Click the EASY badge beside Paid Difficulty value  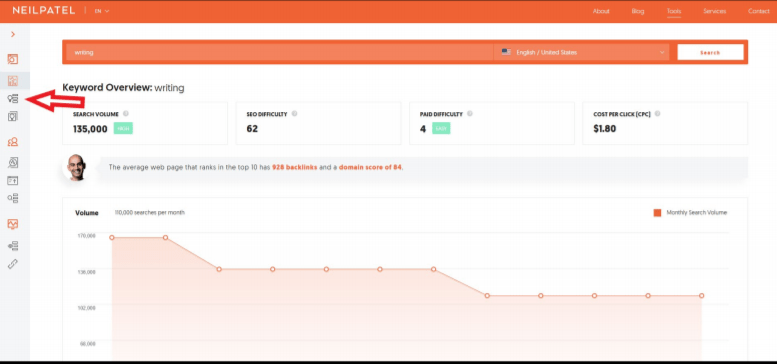[x=441, y=129]
